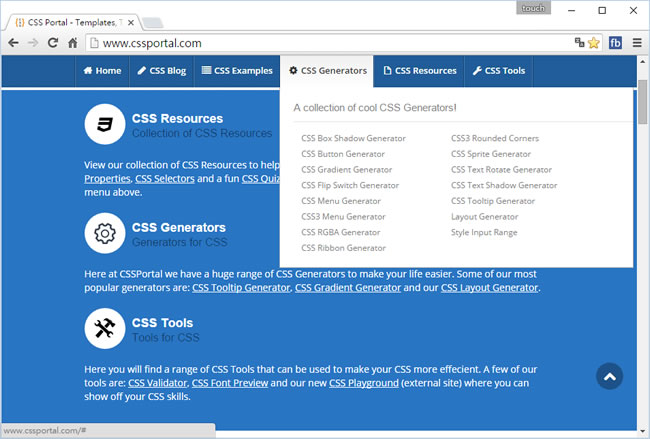The height and width of the screenshot is (439, 650).
Task: Click the CSS Generators gear circle icon
Action: [x=104, y=234]
